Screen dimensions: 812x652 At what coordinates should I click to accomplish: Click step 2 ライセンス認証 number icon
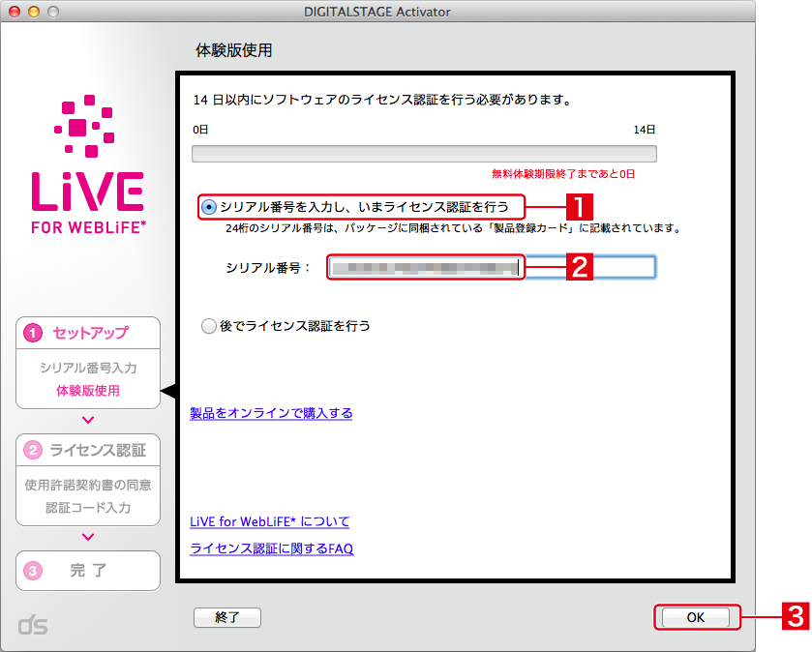33,450
